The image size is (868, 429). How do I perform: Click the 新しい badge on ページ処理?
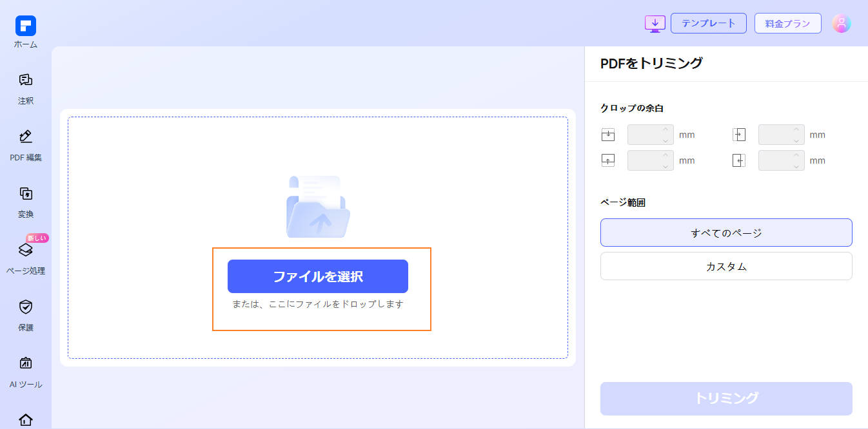tap(37, 238)
